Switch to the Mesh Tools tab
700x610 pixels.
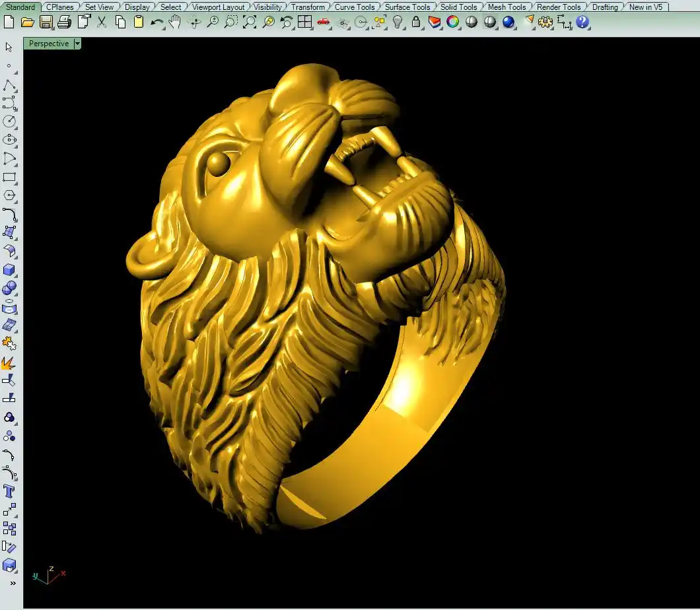507,7
